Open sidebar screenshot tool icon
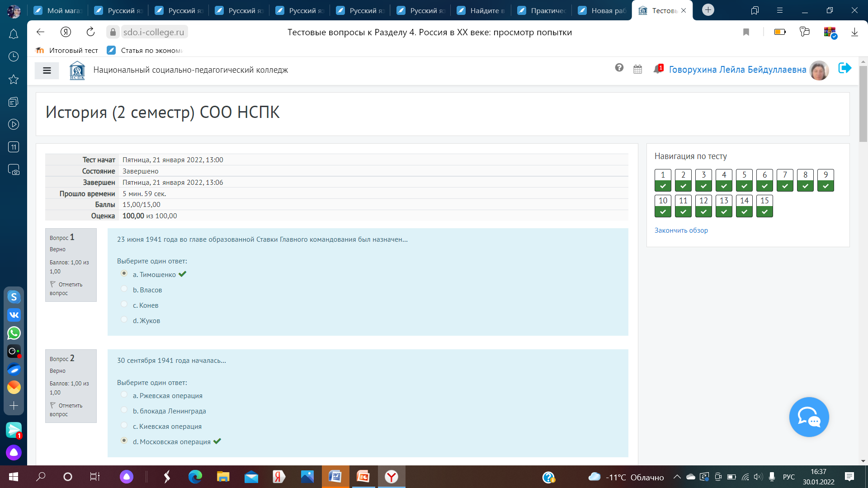 click(14, 169)
